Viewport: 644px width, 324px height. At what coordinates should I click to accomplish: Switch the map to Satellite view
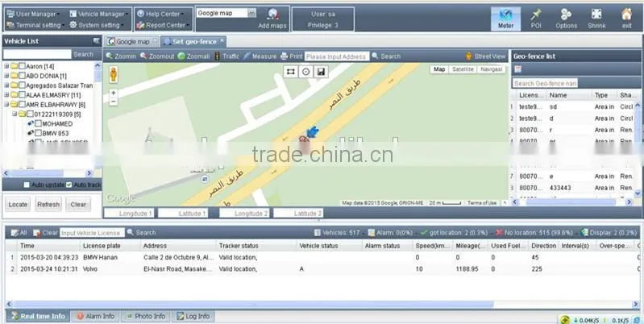pos(463,69)
